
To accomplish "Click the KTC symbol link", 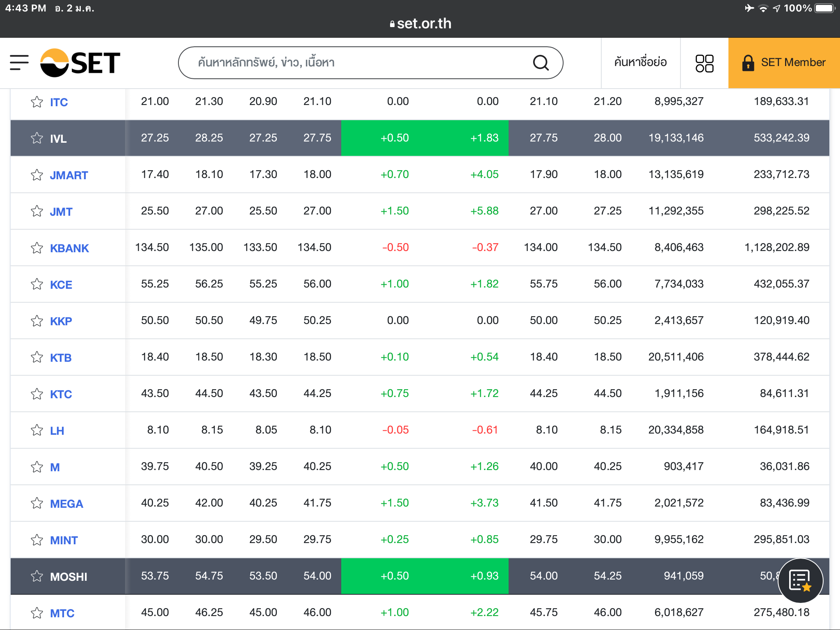I will [61, 394].
